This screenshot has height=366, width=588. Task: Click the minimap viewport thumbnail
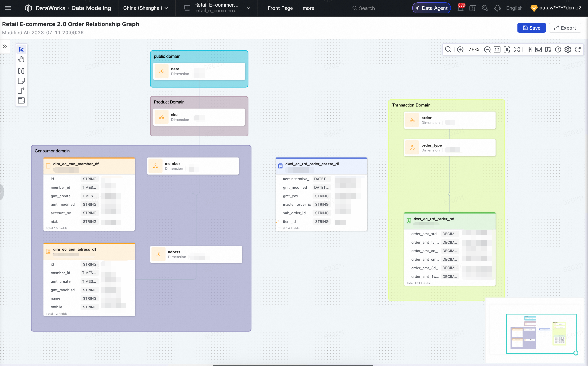pyautogui.click(x=541, y=334)
